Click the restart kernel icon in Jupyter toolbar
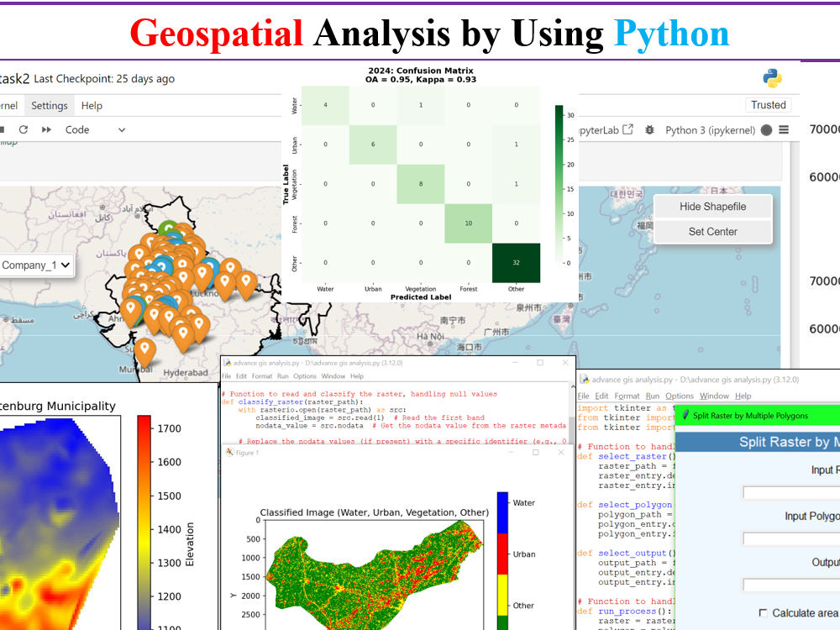Viewport: 840px width, 630px height. tap(24, 129)
